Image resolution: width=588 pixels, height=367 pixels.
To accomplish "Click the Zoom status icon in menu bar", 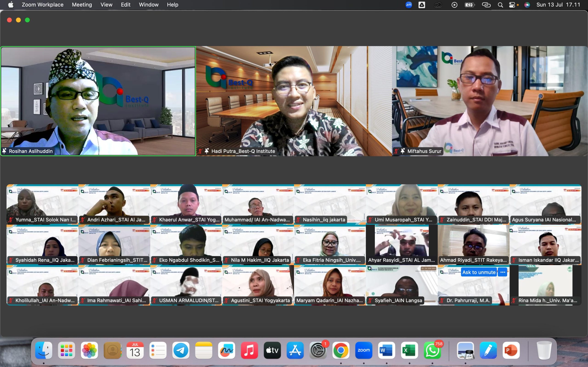I will [x=409, y=5].
